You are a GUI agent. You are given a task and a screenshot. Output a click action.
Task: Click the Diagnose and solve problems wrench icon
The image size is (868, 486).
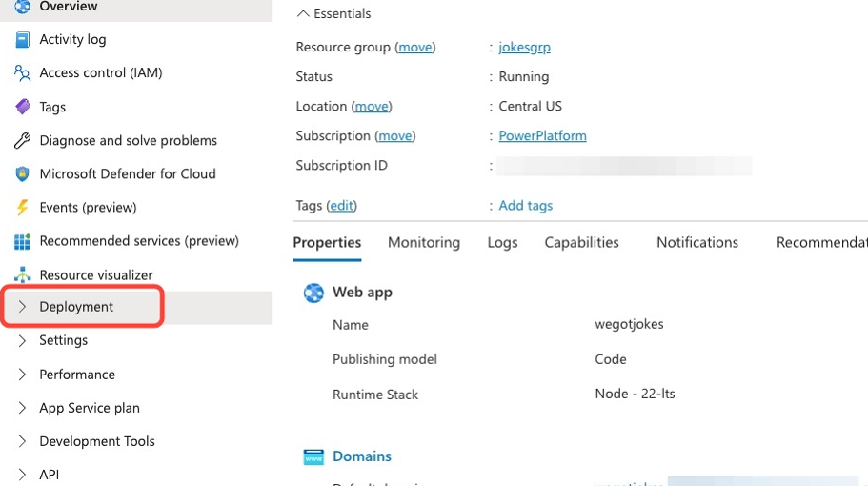pos(22,141)
